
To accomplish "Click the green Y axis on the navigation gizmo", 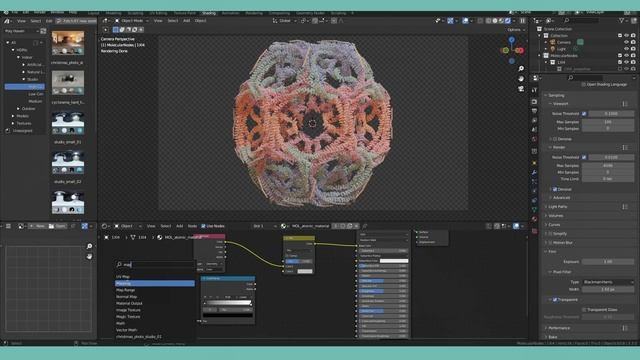I will (x=505, y=50).
